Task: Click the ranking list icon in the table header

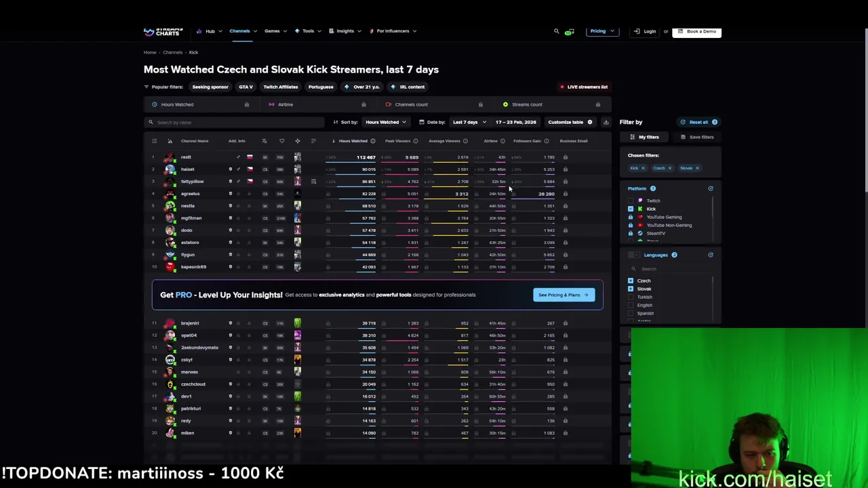Action: (154, 141)
